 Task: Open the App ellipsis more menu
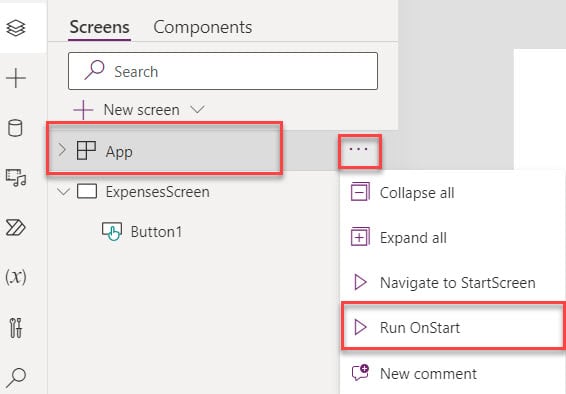point(359,149)
